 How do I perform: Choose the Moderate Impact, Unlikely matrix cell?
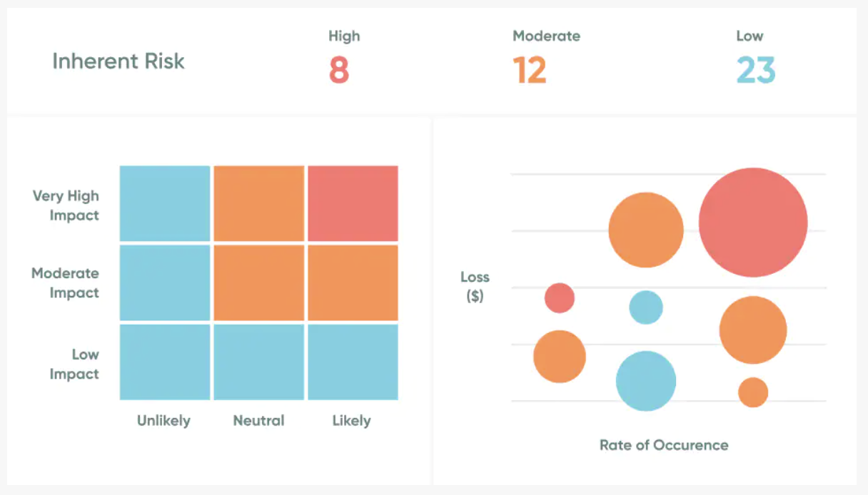(165, 282)
